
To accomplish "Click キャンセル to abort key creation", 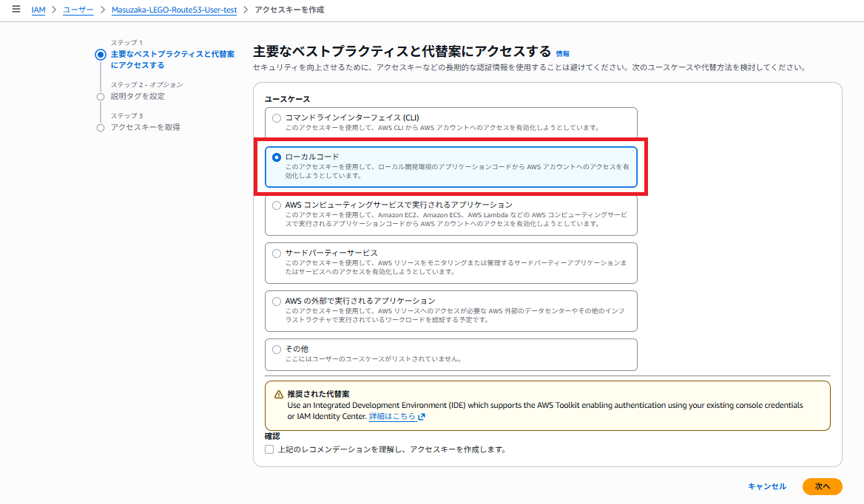I will point(766,486).
